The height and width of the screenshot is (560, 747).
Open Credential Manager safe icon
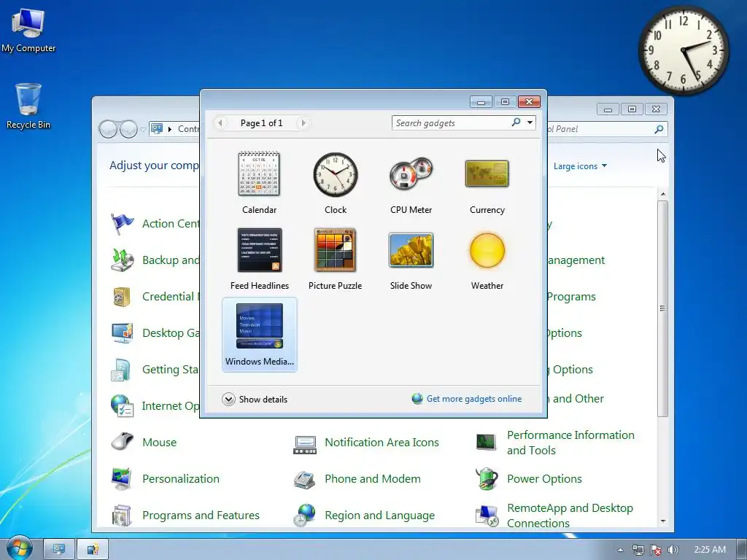(x=122, y=297)
